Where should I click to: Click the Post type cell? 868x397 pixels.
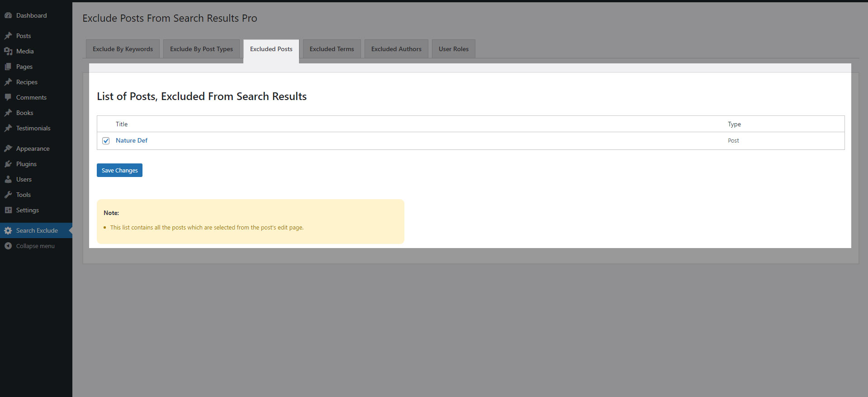point(733,140)
